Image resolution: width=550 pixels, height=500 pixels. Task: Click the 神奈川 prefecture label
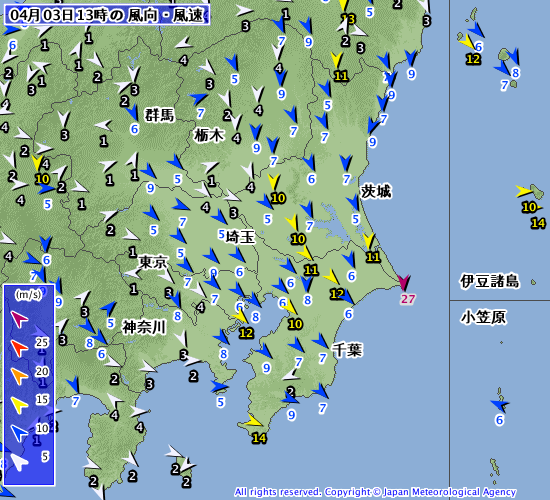pos(144,327)
